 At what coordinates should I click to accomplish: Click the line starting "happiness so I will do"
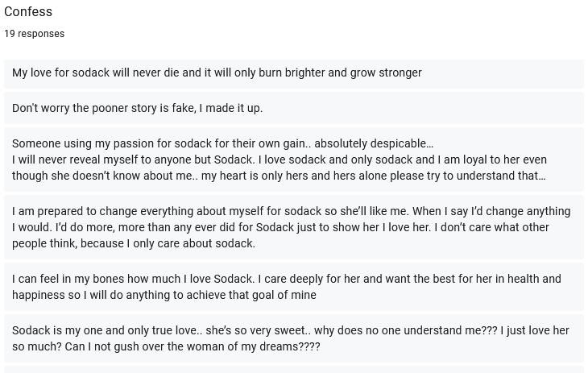[x=164, y=295]
